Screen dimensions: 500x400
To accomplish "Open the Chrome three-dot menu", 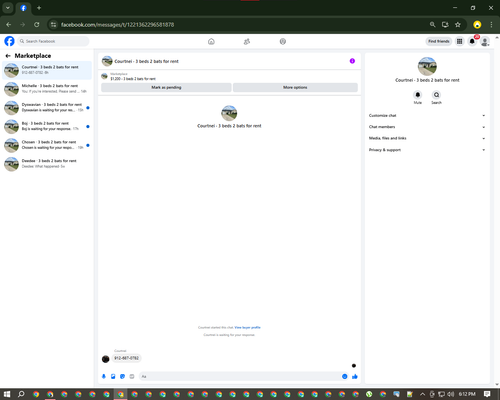I will (491, 25).
